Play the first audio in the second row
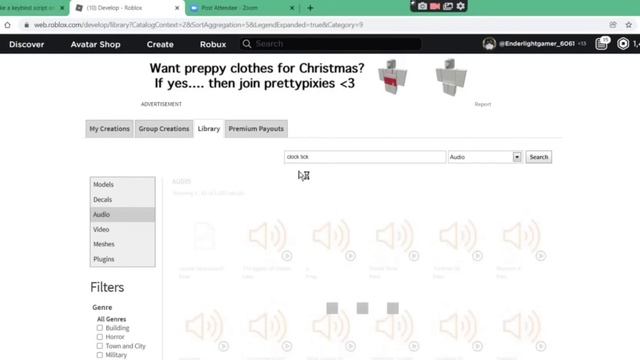The height and width of the screenshot is (360, 640). pyautogui.click(x=223, y=347)
